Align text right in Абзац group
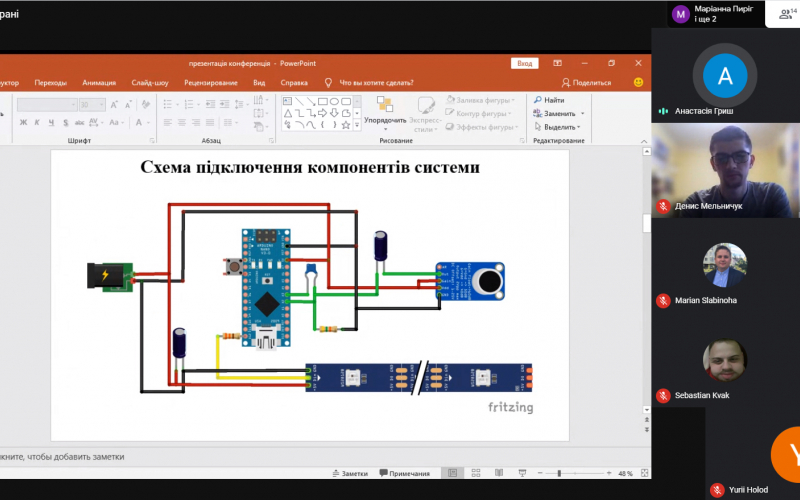The image size is (800, 500). 196,122
